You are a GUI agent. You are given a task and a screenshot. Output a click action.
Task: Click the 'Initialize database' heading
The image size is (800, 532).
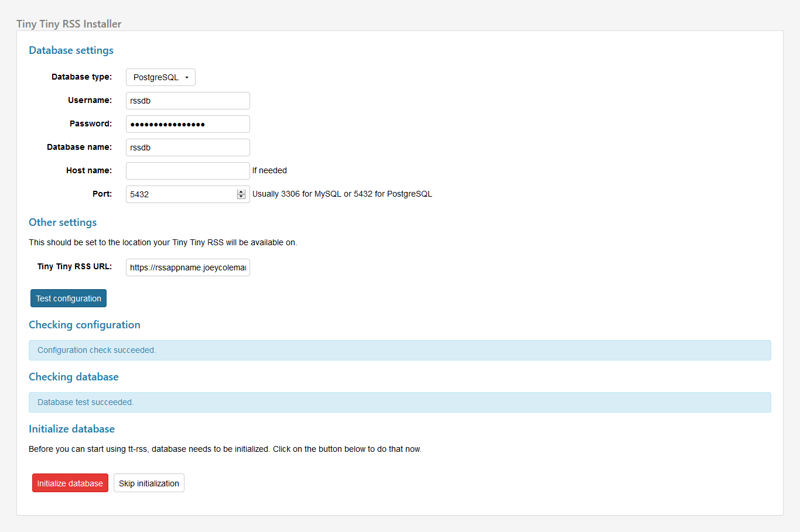[72, 429]
